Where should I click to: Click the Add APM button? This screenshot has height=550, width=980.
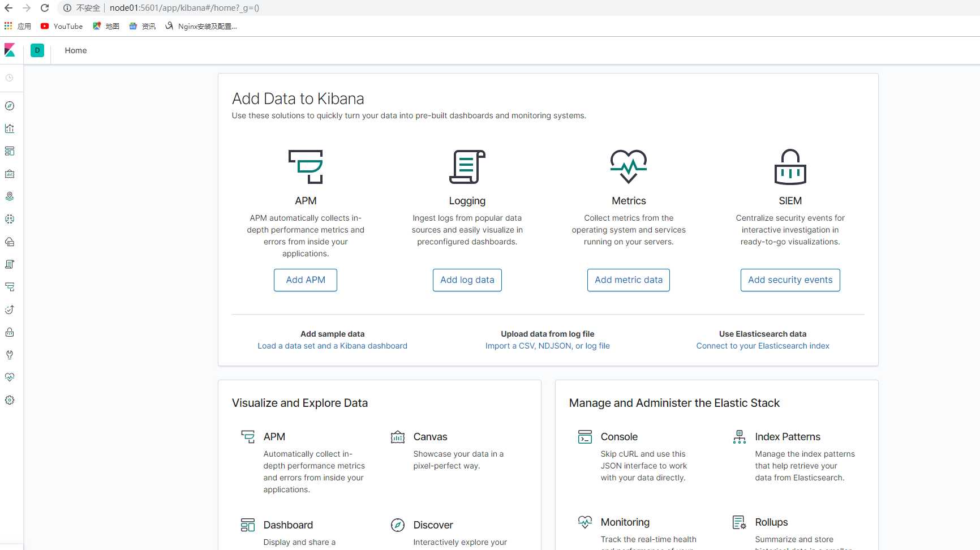[306, 280]
